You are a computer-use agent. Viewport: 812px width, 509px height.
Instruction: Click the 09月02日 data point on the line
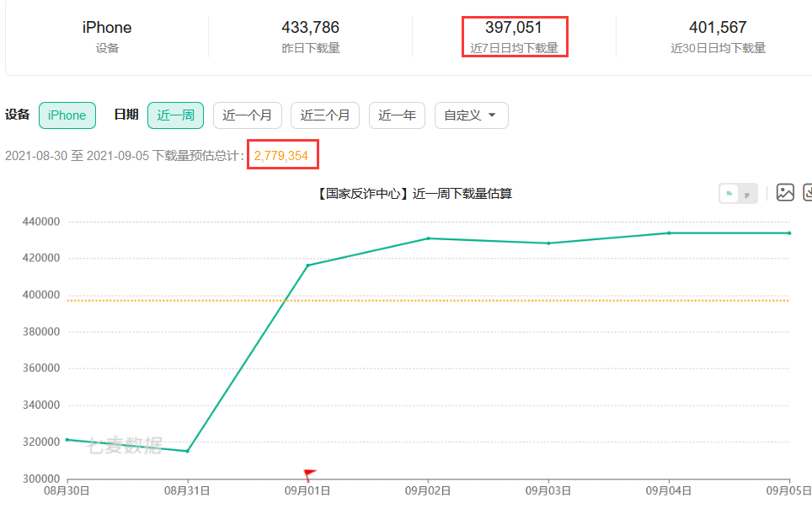pos(428,238)
